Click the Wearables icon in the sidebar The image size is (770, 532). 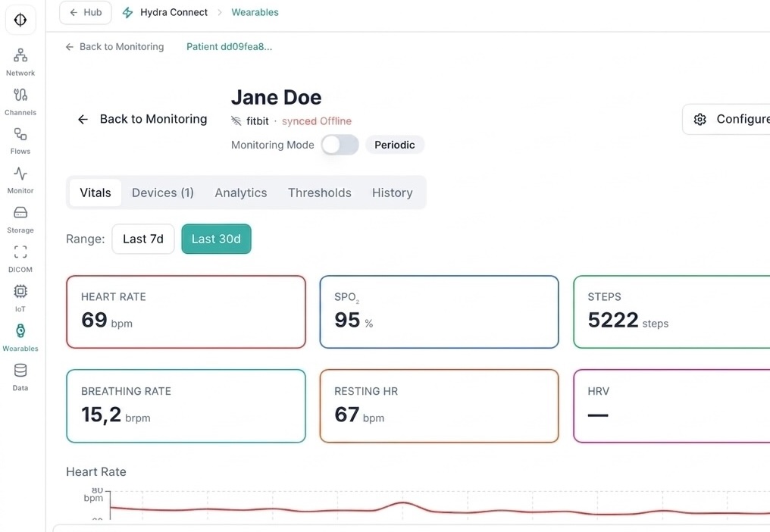click(x=20, y=332)
